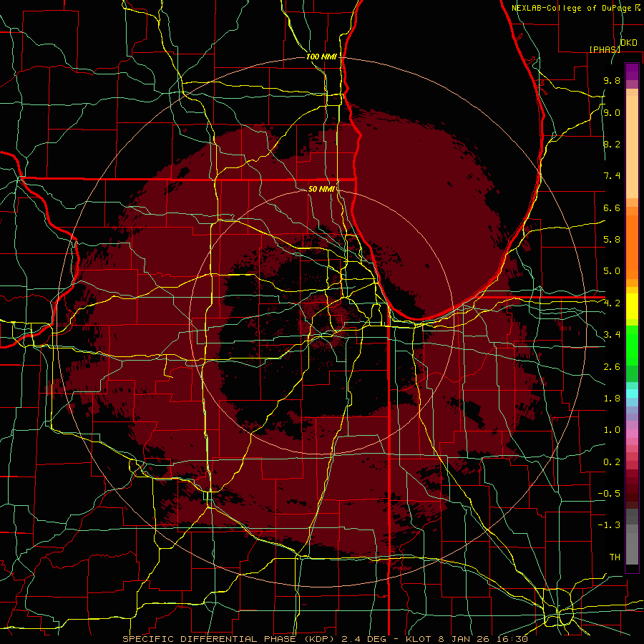
Task: Click the 8.2 scale value
Action: pyautogui.click(x=612, y=144)
